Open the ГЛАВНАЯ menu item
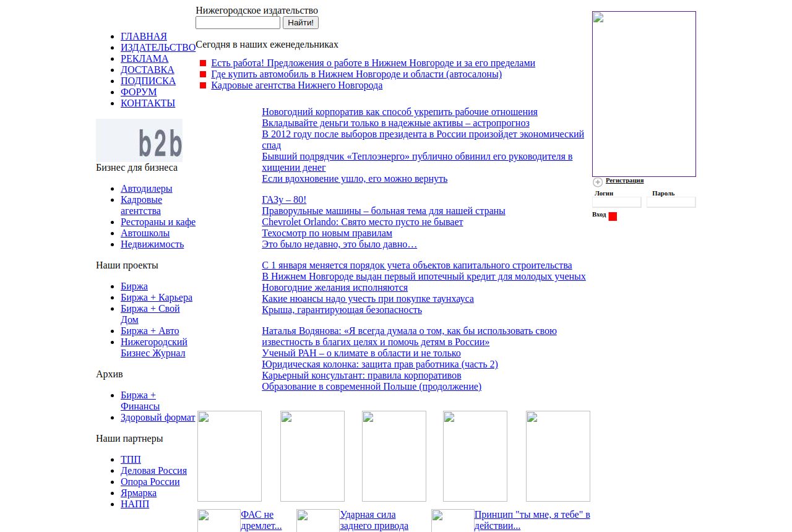792x532 pixels. click(144, 36)
